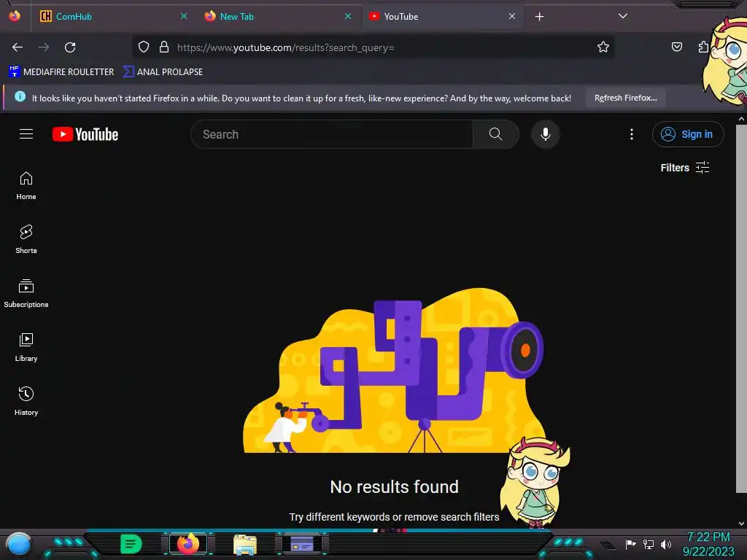This screenshot has height=560, width=747.
Task: Click the browser forward arrow
Action: (x=44, y=47)
